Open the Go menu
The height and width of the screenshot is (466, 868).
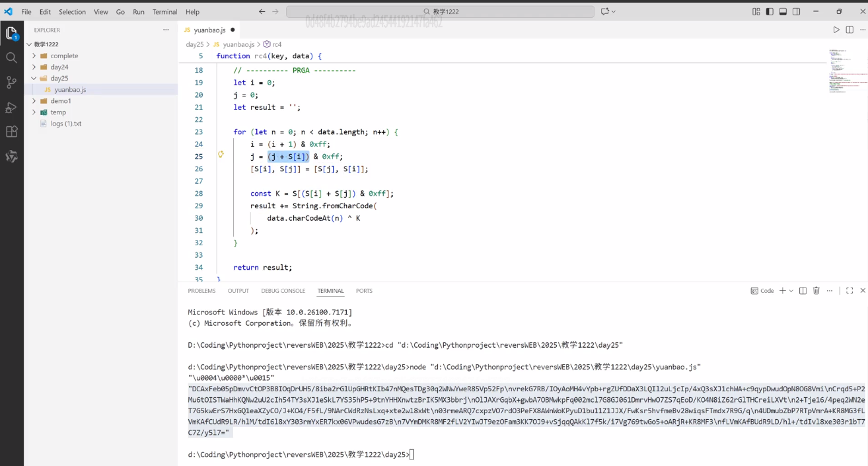[120, 11]
